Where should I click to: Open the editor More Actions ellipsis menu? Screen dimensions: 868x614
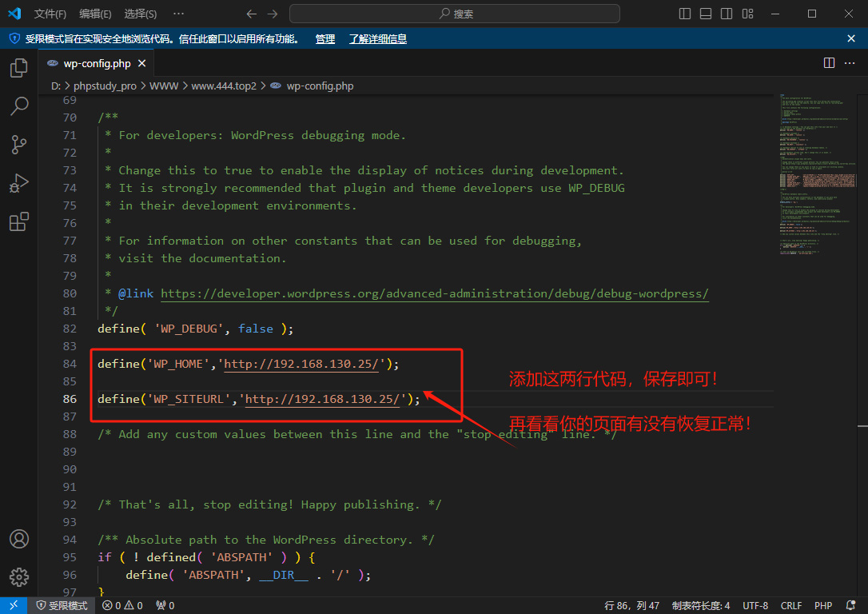coord(850,63)
